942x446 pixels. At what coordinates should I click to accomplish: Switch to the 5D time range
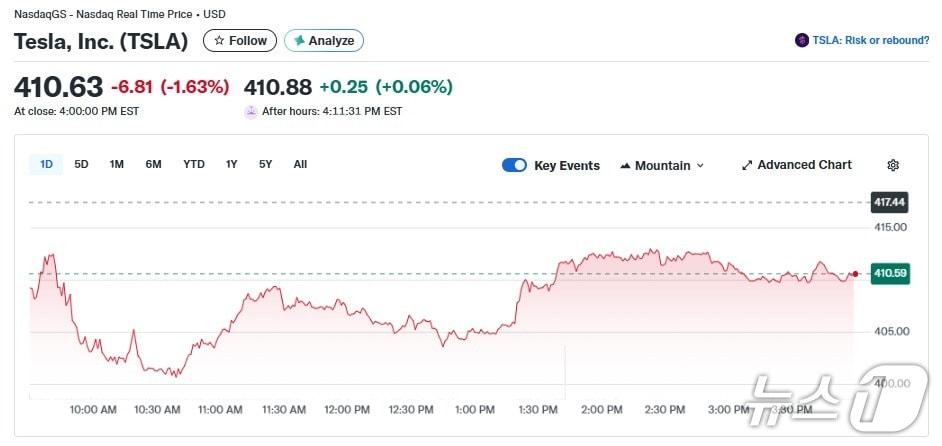(x=81, y=164)
